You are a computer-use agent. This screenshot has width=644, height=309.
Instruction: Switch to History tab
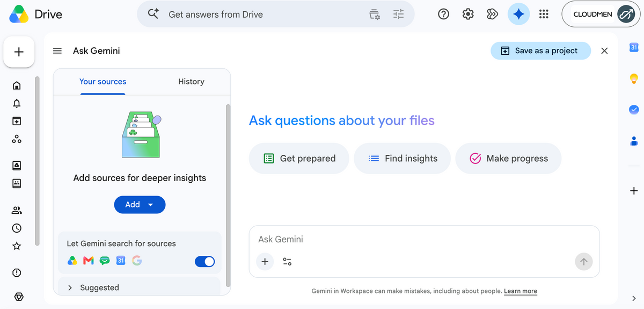point(191,82)
